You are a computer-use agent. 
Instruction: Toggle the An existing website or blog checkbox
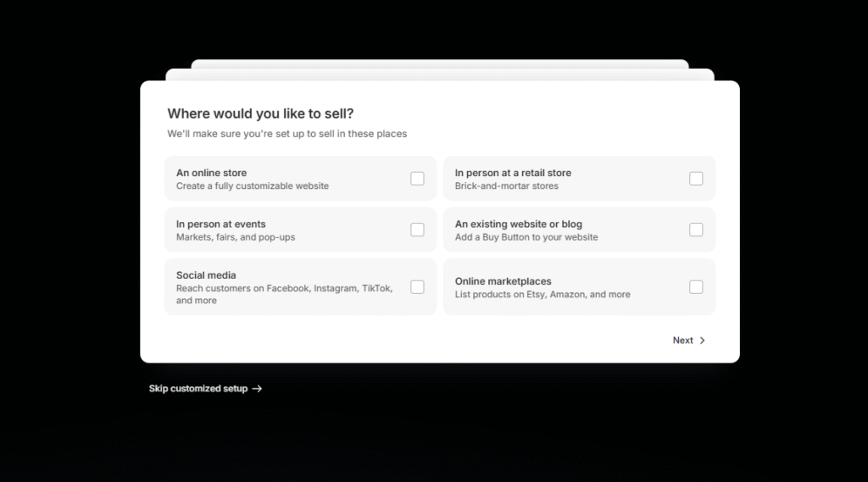(x=696, y=230)
